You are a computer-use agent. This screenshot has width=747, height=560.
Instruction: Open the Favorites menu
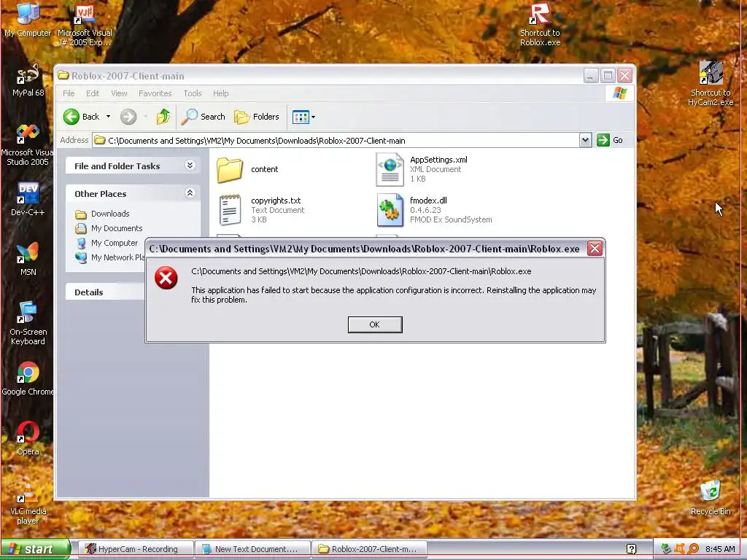(155, 93)
